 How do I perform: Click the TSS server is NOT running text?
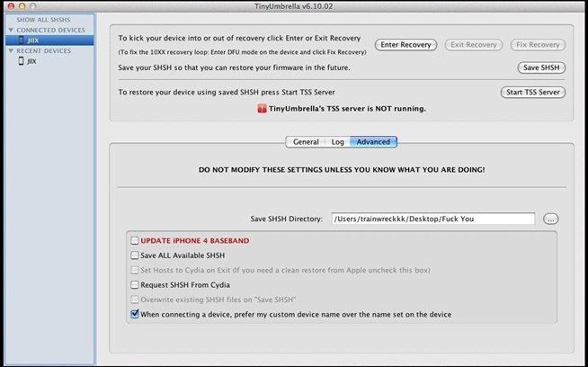point(347,109)
